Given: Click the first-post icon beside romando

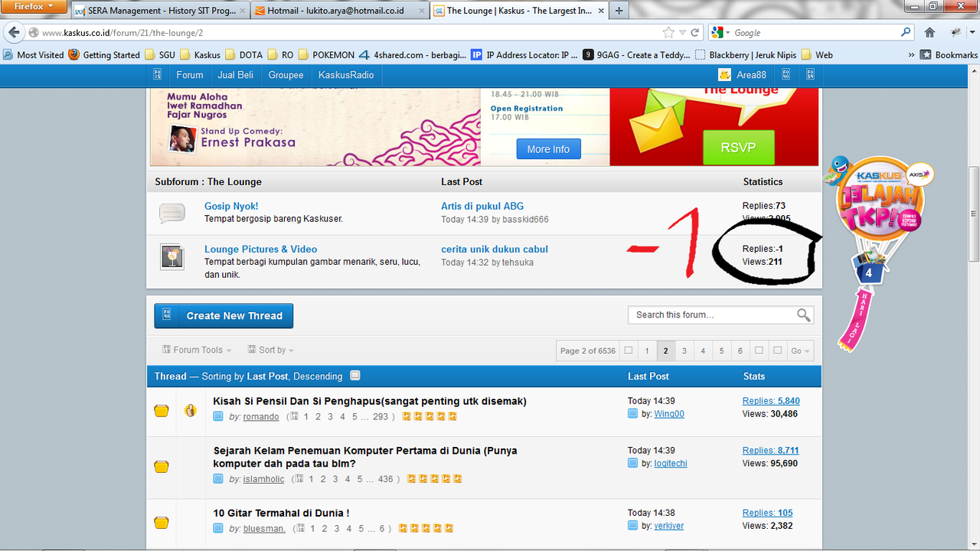Looking at the screenshot, I should tap(218, 416).
